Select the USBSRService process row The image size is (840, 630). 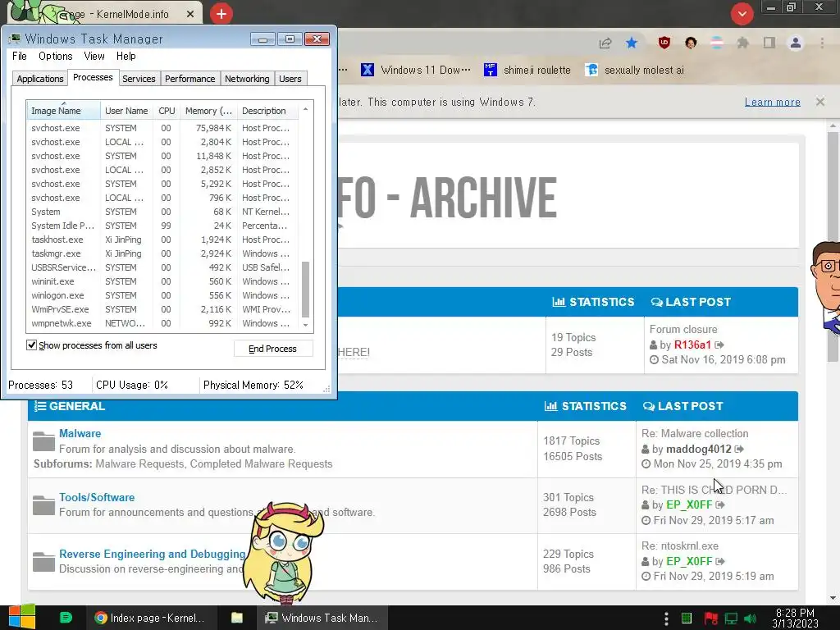(162, 267)
